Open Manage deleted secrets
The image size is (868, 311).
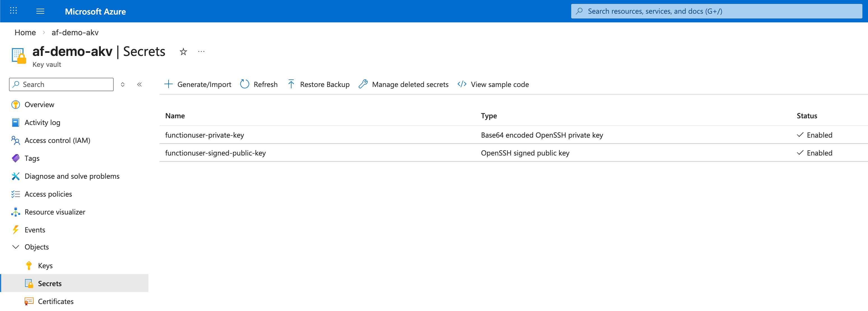tap(404, 84)
